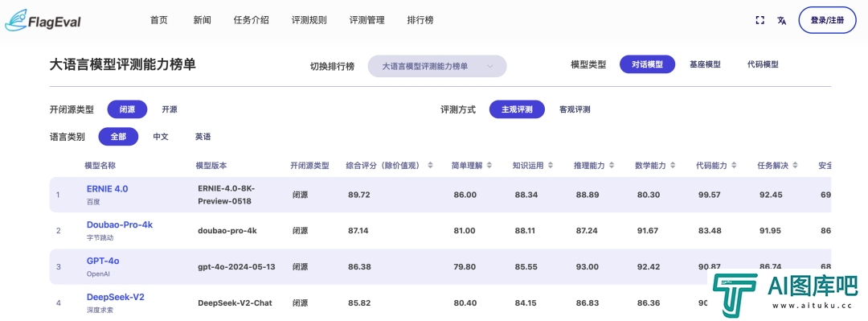The image size is (868, 321).
Task: Expand the 切换排行榜 leaderboard dropdown
Action: point(437,66)
